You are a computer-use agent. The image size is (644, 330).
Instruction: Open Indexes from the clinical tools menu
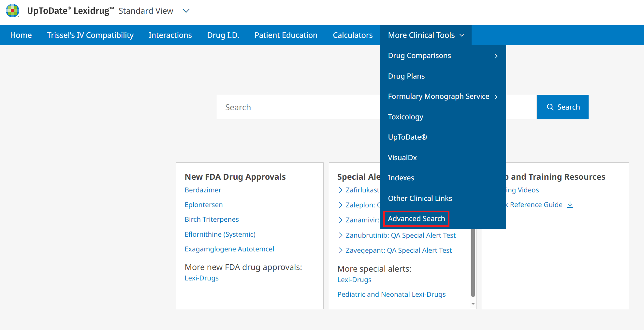(x=401, y=178)
